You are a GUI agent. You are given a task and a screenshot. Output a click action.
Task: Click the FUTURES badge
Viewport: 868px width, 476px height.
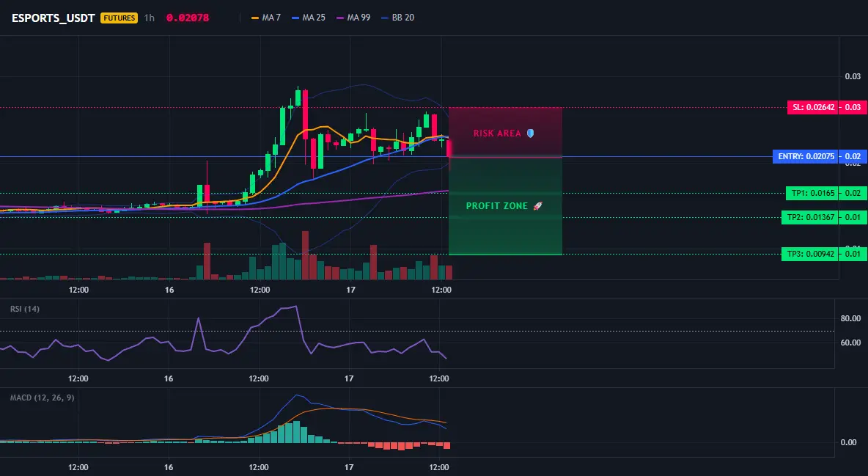pos(119,18)
